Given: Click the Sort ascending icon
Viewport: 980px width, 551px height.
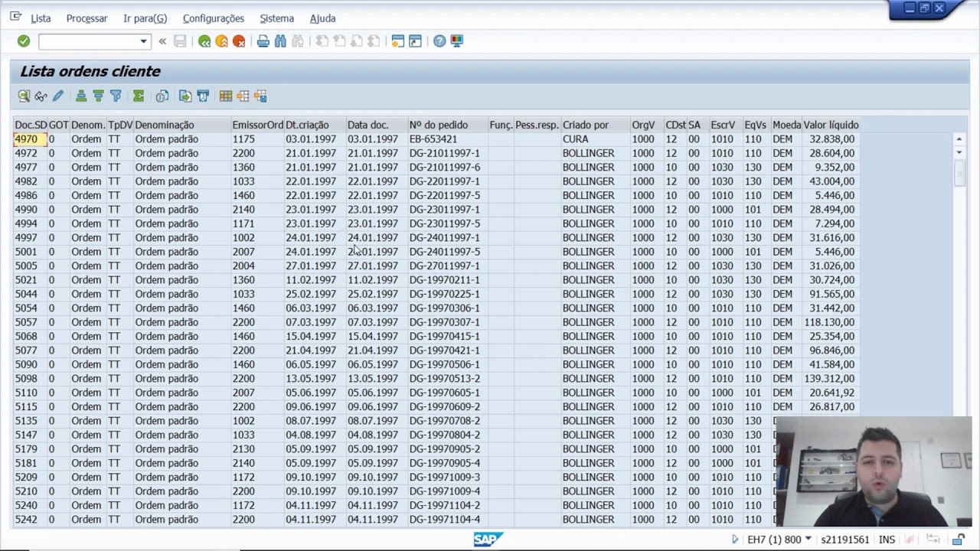Looking at the screenshot, I should pyautogui.click(x=80, y=96).
